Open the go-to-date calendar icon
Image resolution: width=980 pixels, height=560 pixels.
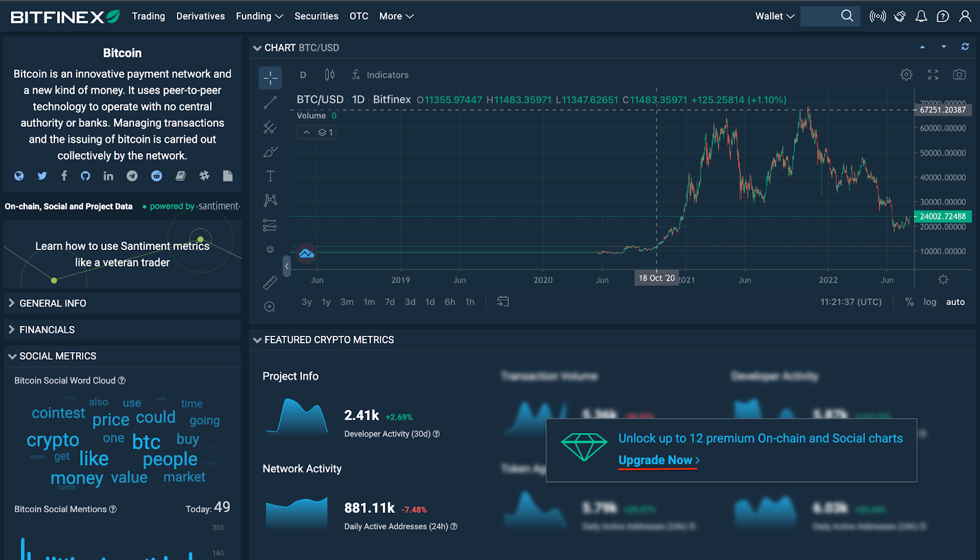(503, 301)
